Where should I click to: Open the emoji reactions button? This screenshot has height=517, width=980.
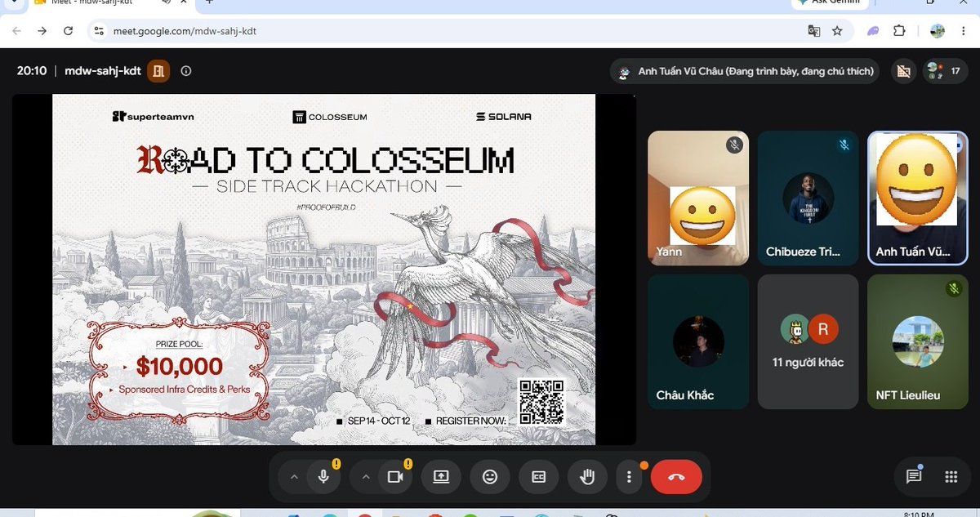click(x=490, y=477)
